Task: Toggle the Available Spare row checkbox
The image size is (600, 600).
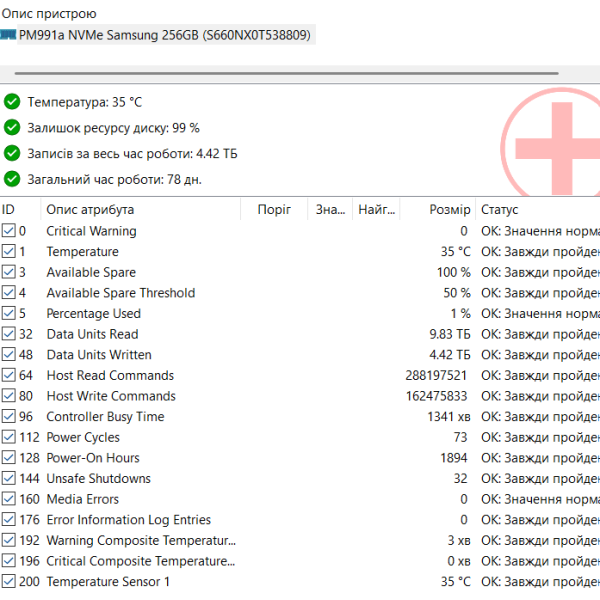Action: pos(8,272)
